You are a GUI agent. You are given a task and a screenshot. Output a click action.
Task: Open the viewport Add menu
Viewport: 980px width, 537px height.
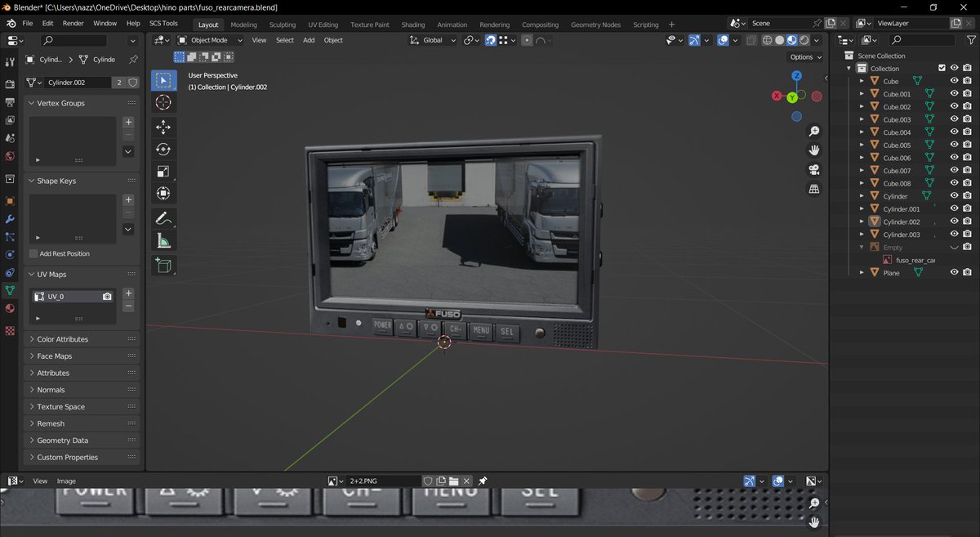[309, 40]
